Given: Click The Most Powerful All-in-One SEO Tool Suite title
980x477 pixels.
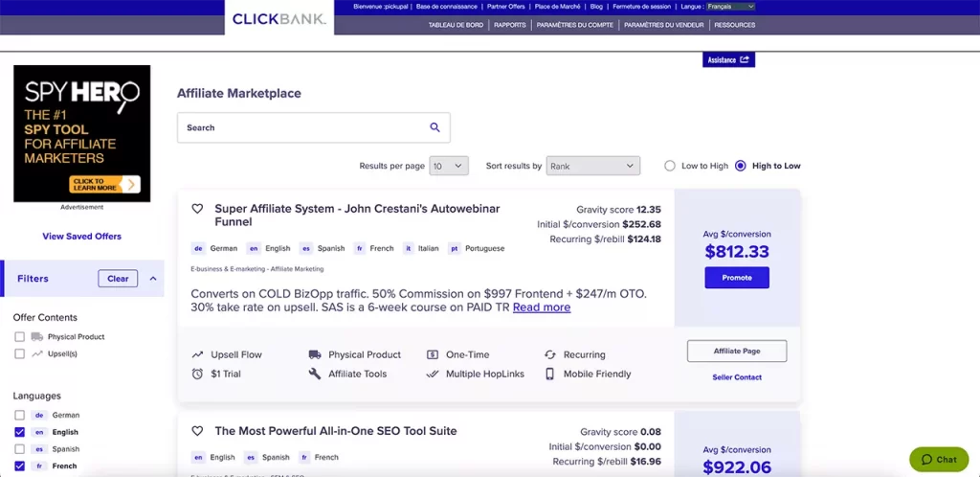Looking at the screenshot, I should pos(336,431).
